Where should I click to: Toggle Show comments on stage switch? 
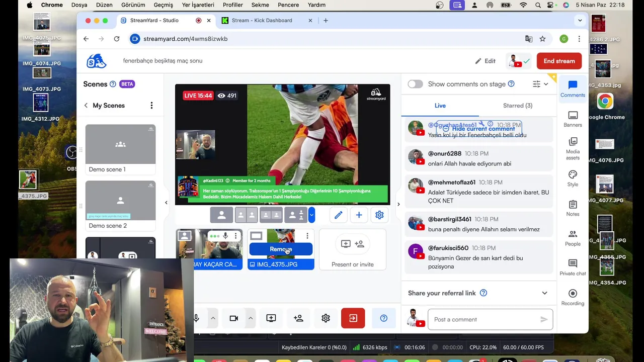(x=415, y=84)
